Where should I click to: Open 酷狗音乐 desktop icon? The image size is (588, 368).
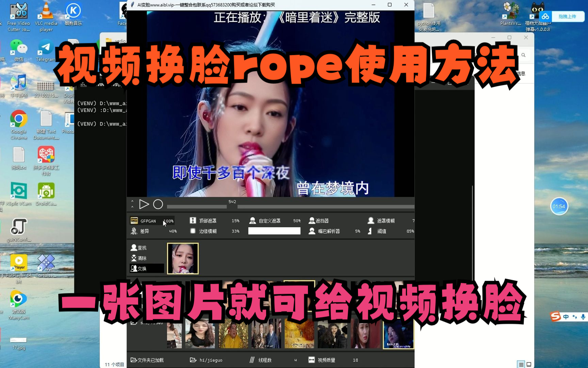[x=73, y=14]
